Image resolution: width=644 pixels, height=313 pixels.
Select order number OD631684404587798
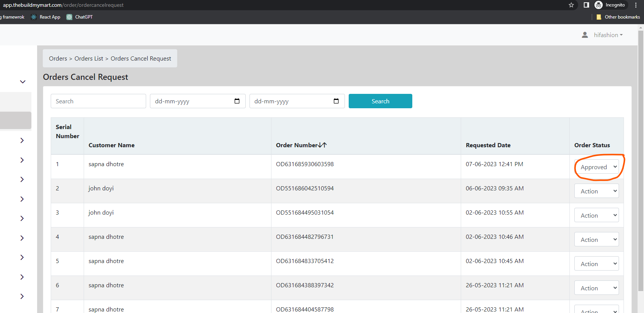[305, 309]
